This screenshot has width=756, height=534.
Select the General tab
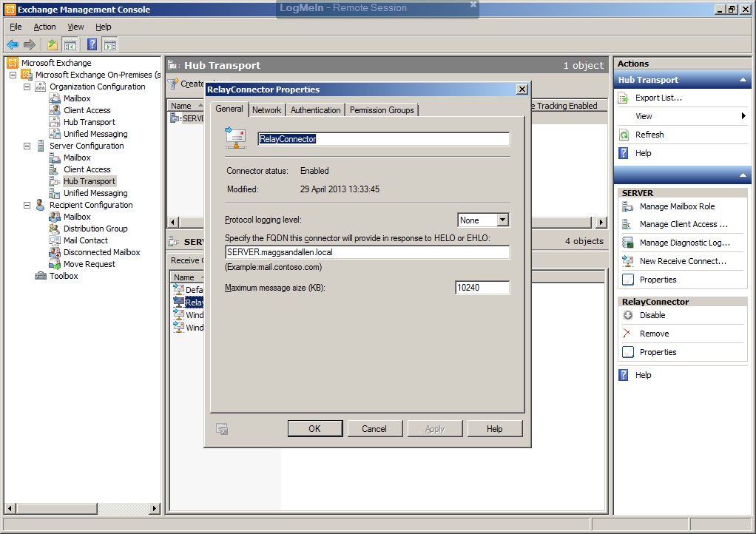229,109
